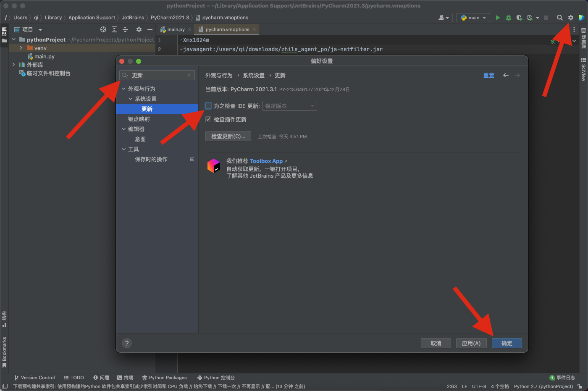
Task: Select the 更新 settings tree item
Action: tap(157, 109)
